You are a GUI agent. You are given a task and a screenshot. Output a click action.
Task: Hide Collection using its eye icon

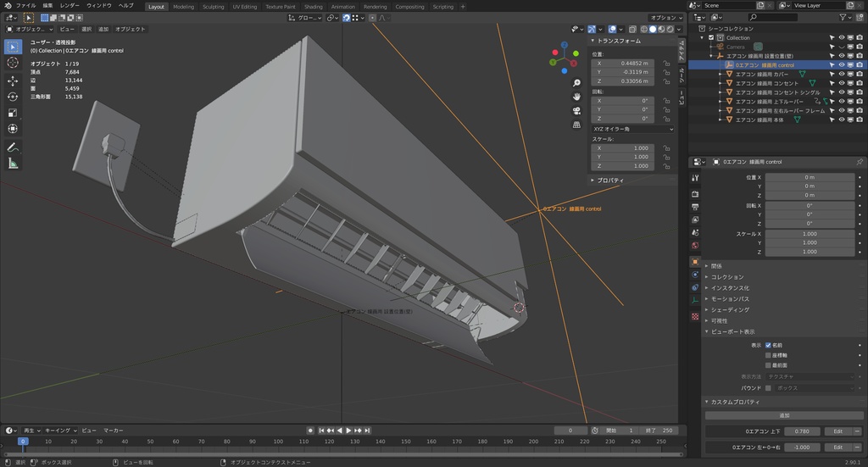click(x=842, y=37)
